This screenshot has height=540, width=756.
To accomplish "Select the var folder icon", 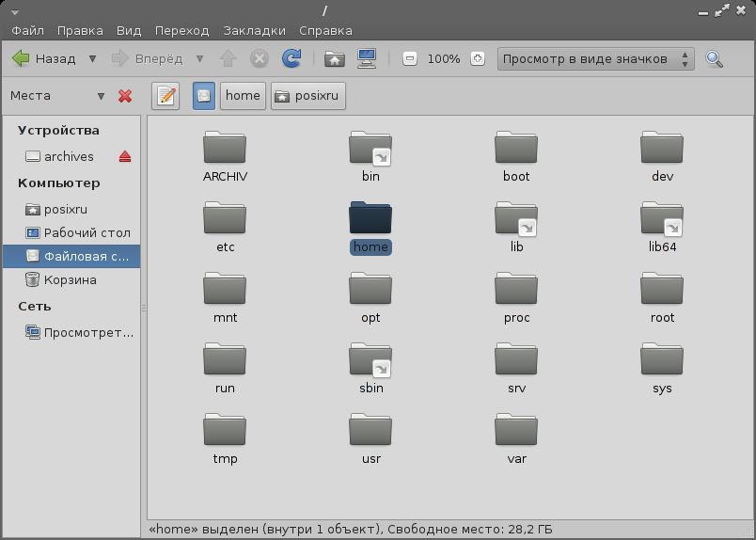I will click(516, 429).
